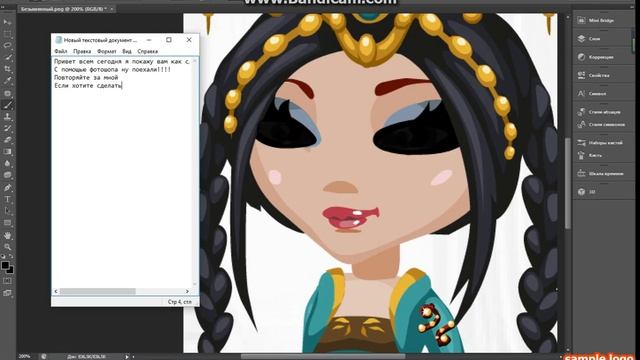Viewport: 640px width, 360px height.
Task: Click text line 'Повторяйте за мной' in Notepad
Action: [86, 78]
